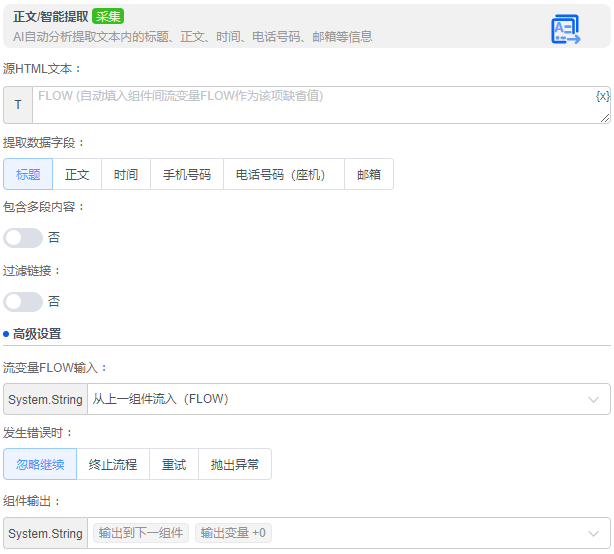
Task: Select the 标题 extraction field
Action: click(x=28, y=174)
